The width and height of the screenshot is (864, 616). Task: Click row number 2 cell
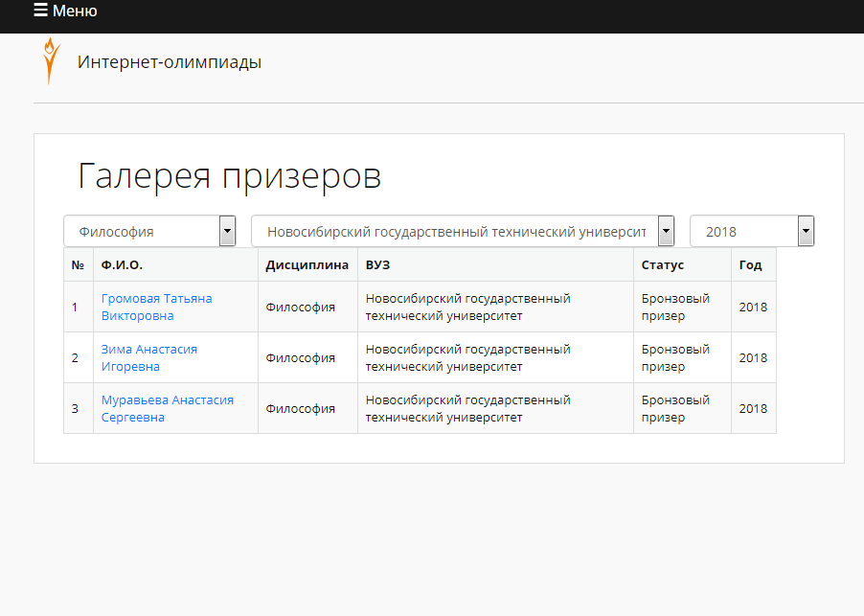[79, 357]
